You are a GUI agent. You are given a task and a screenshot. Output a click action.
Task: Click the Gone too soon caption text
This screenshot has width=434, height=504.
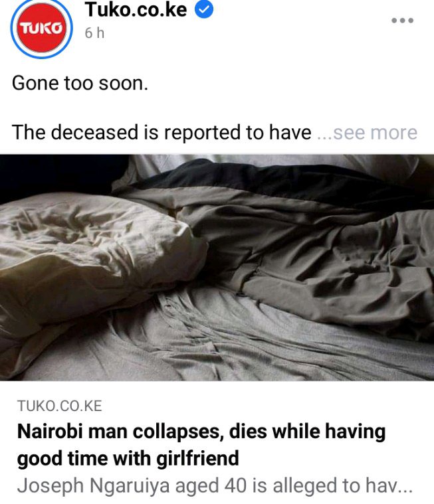(x=80, y=83)
